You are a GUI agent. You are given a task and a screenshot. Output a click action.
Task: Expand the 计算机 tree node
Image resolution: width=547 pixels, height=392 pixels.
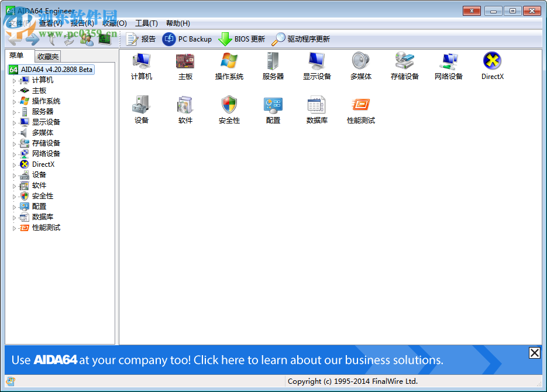point(14,81)
